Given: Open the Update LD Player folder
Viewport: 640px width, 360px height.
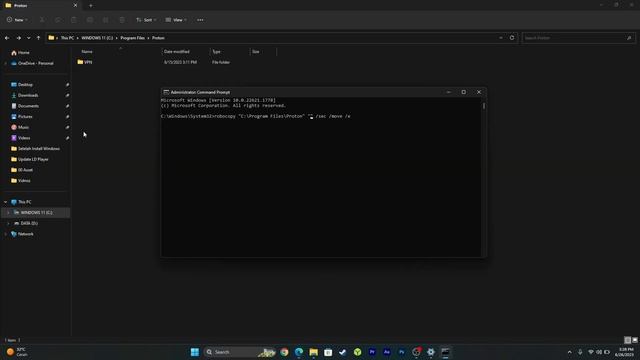Looking at the screenshot, I should coord(33,159).
